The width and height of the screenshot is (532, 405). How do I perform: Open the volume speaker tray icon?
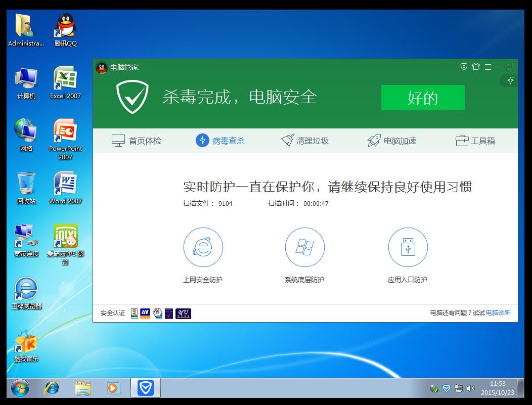471,388
